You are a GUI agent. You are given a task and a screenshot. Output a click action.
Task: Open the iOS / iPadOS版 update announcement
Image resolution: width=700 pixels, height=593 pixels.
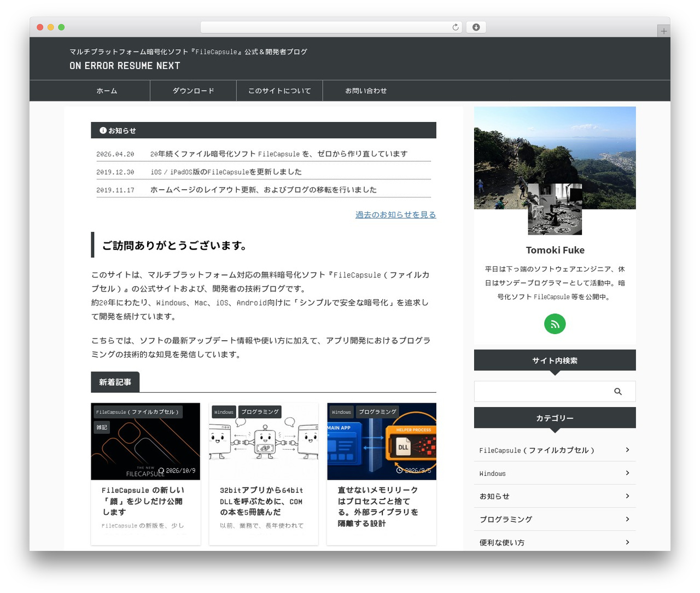tap(226, 172)
